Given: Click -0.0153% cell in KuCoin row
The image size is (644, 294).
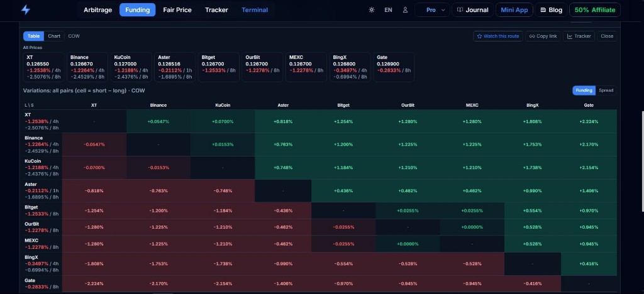Looking at the screenshot, I should tap(158, 168).
